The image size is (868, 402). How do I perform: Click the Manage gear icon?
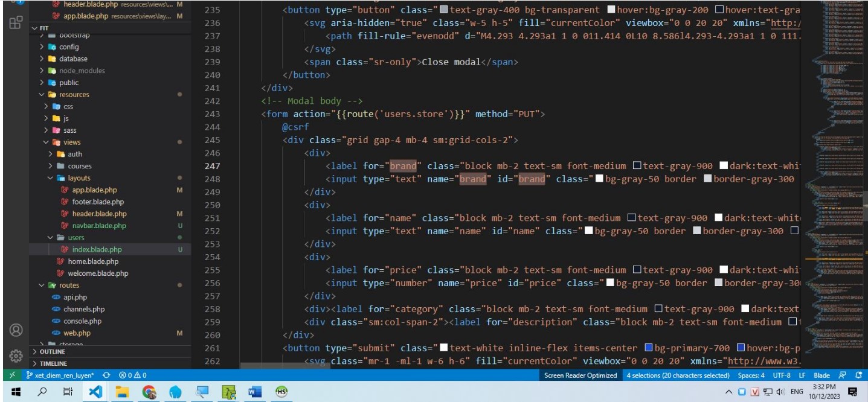click(x=16, y=356)
